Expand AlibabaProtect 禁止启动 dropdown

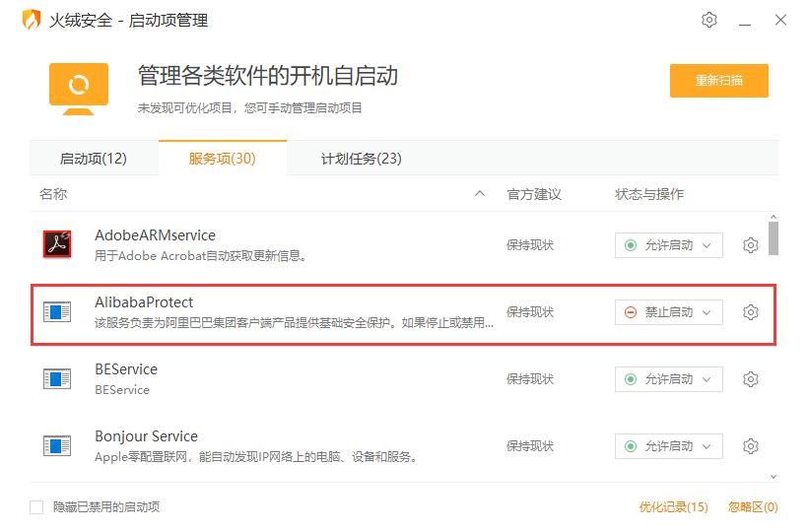669,312
